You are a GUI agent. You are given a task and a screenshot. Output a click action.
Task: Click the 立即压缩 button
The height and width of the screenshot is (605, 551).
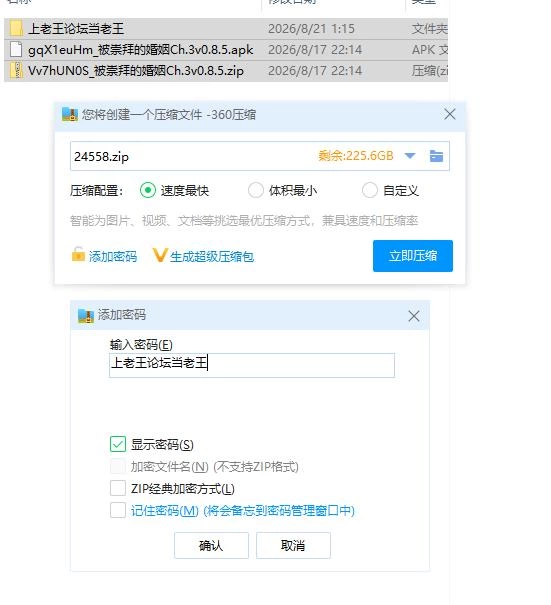coord(413,256)
